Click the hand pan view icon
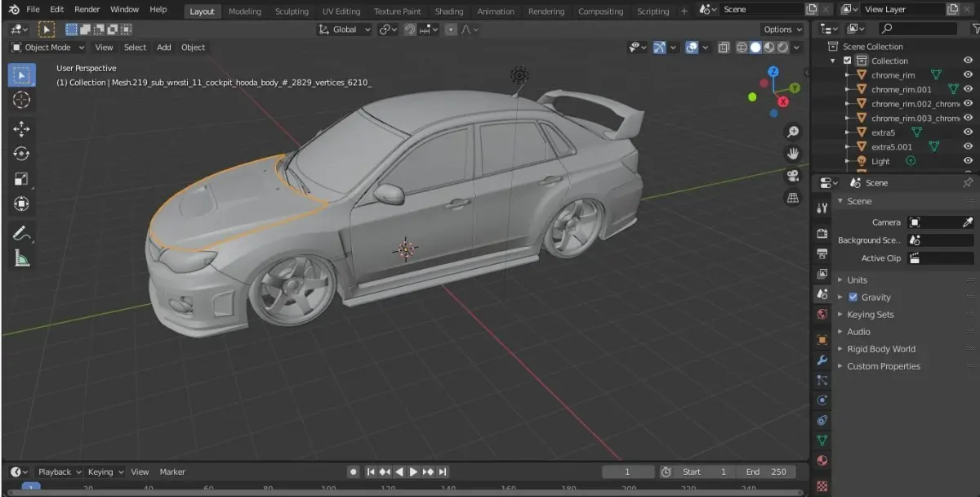The height and width of the screenshot is (497, 980). pos(792,154)
